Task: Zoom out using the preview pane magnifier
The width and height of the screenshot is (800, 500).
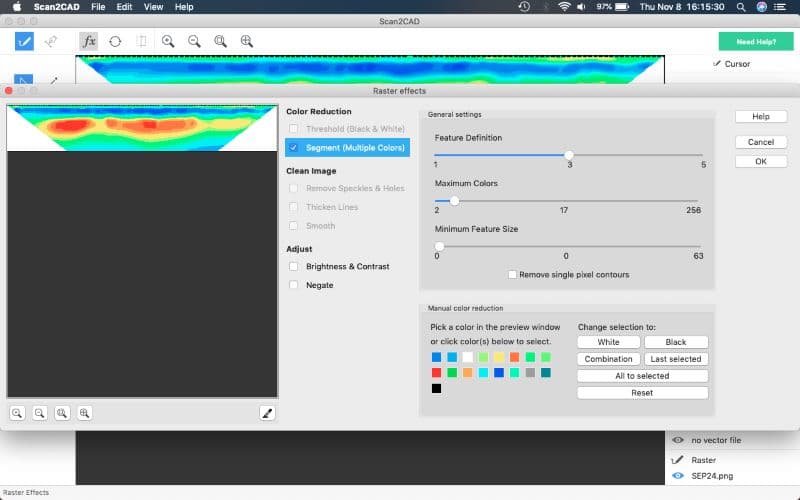Action: 40,412
